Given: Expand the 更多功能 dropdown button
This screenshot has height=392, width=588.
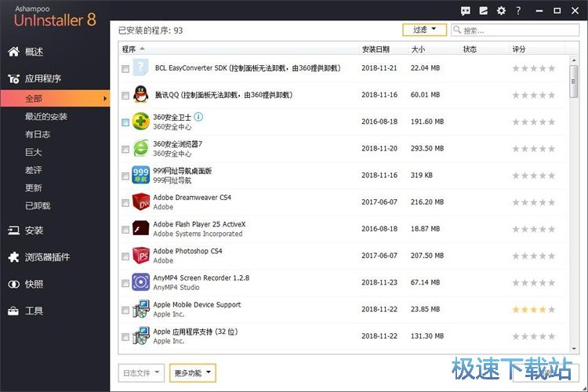Looking at the screenshot, I should tap(192, 373).
